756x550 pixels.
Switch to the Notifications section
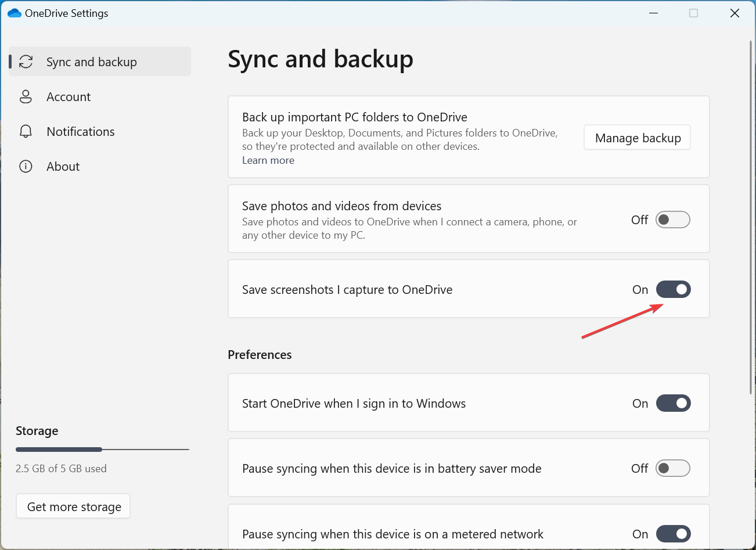coord(100,131)
